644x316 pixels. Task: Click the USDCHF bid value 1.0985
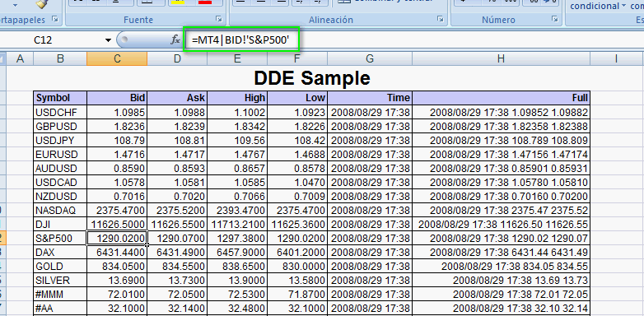pos(117,112)
